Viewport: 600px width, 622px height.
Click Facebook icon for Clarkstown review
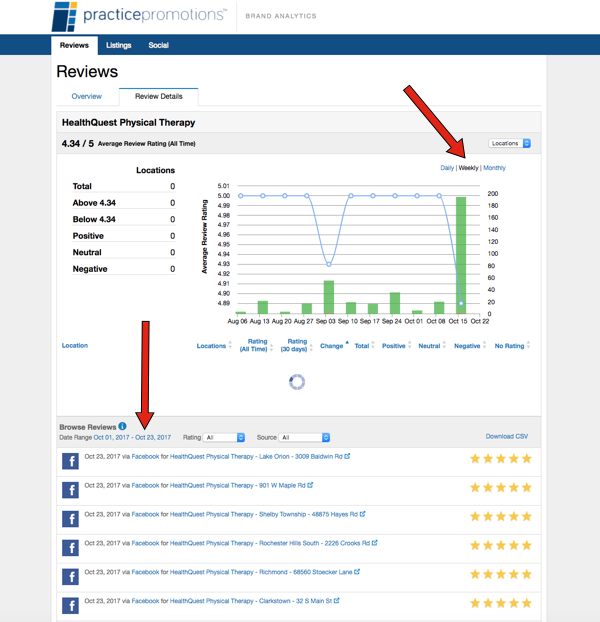click(x=70, y=606)
